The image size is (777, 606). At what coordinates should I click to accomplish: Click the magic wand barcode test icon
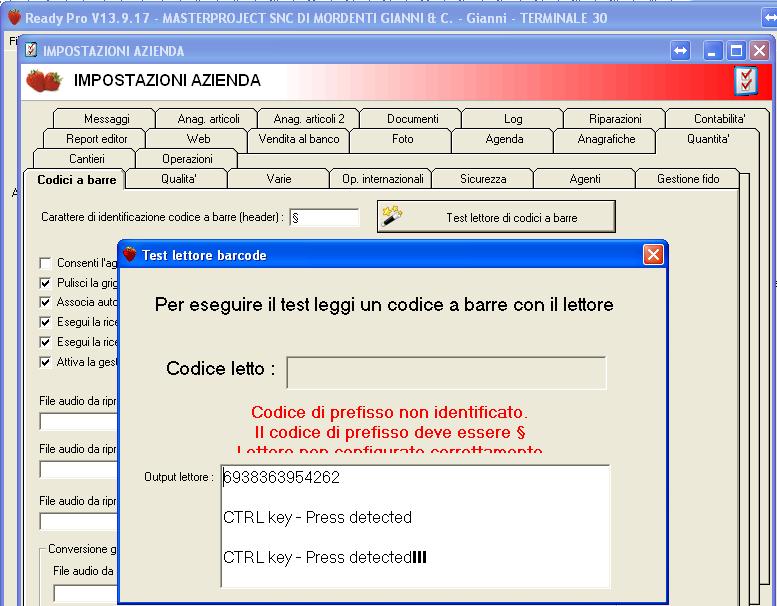pos(392,217)
